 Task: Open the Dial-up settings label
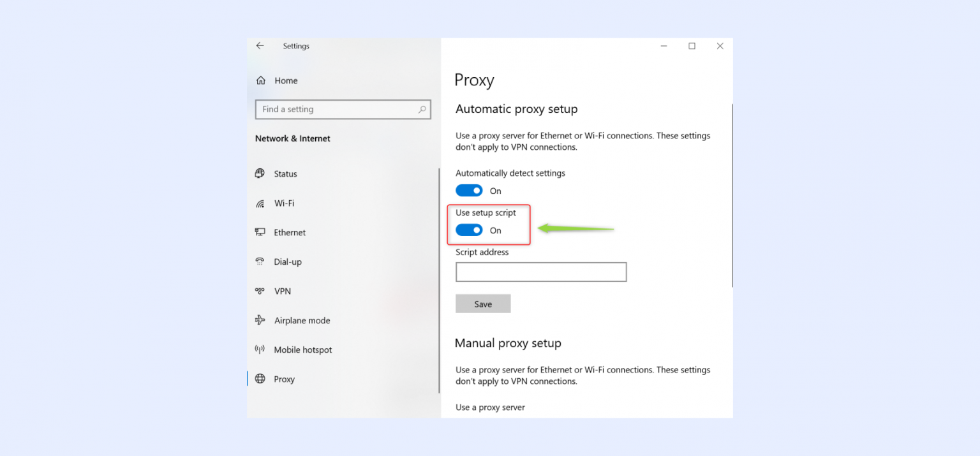coord(288,262)
